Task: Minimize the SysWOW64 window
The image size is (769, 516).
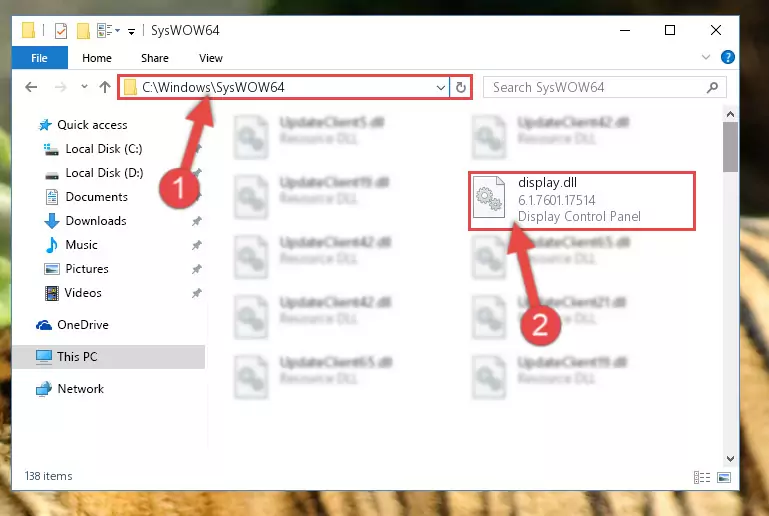Action: 625,30
